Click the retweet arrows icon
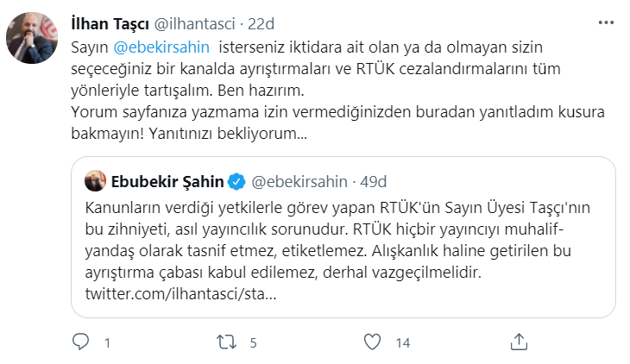 (x=227, y=342)
